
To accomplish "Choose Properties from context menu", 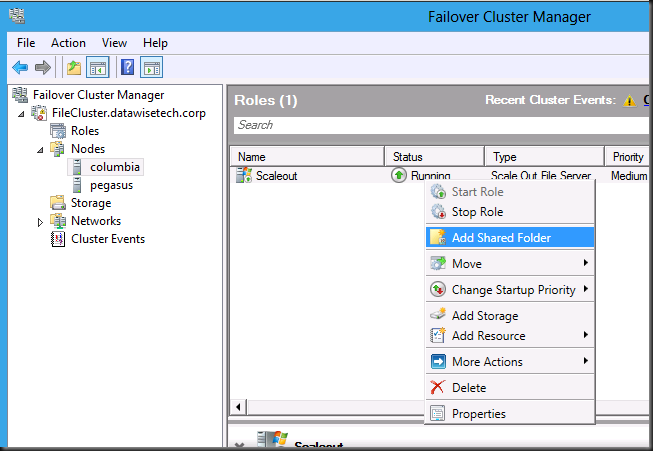I will coord(510,414).
